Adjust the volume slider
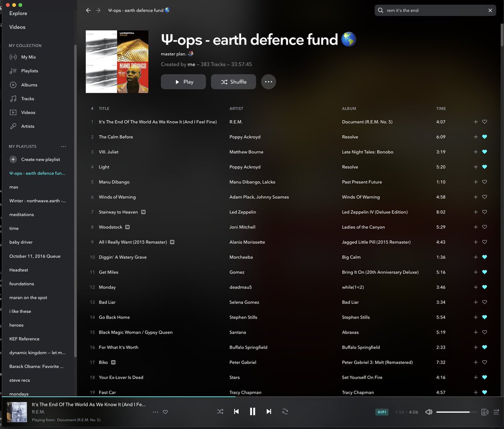Screen dimensions: 504x429 coord(456,412)
